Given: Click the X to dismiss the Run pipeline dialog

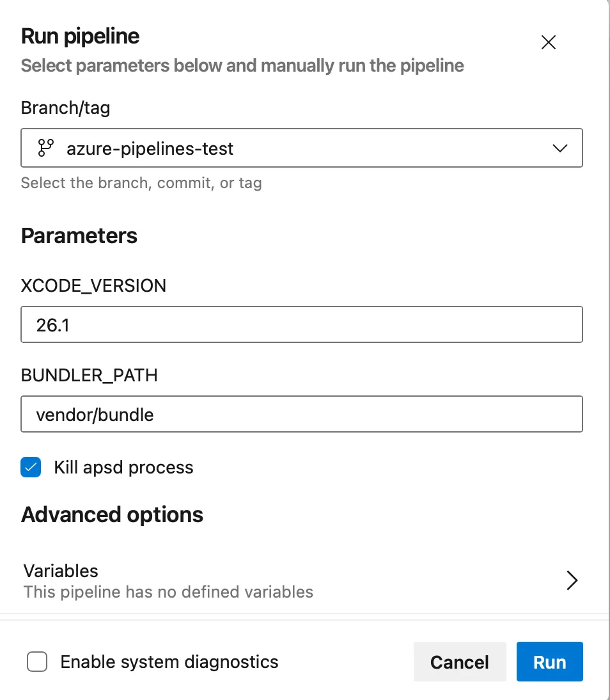Looking at the screenshot, I should [x=548, y=42].
